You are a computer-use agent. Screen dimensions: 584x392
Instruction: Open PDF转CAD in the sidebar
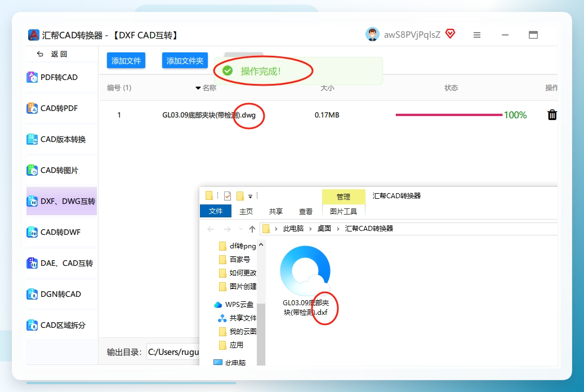(x=61, y=78)
